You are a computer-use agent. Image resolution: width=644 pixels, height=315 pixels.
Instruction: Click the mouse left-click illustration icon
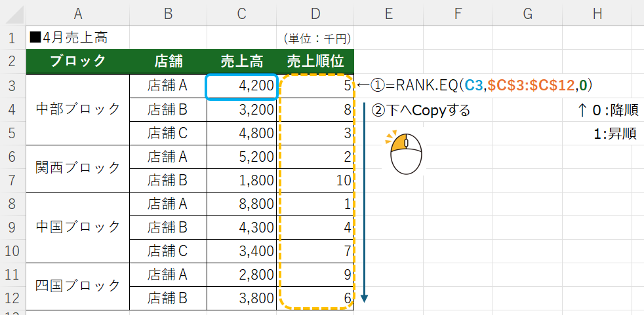[405, 153]
